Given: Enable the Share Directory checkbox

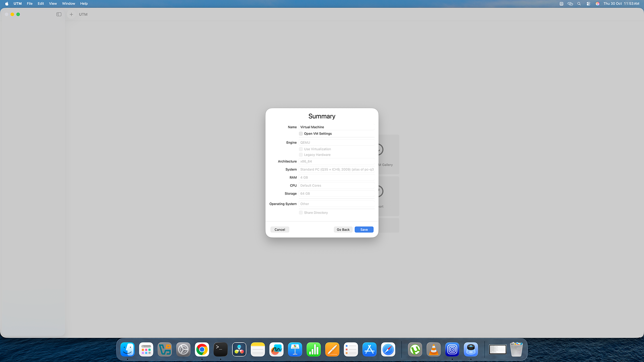Looking at the screenshot, I should pyautogui.click(x=301, y=213).
